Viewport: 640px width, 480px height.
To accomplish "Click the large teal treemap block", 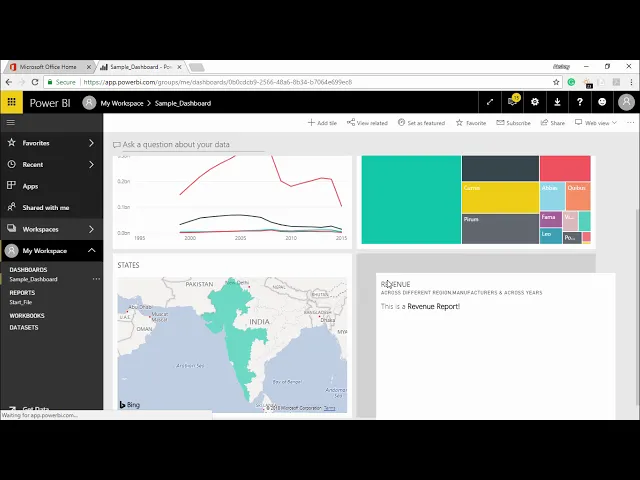I will pos(411,200).
